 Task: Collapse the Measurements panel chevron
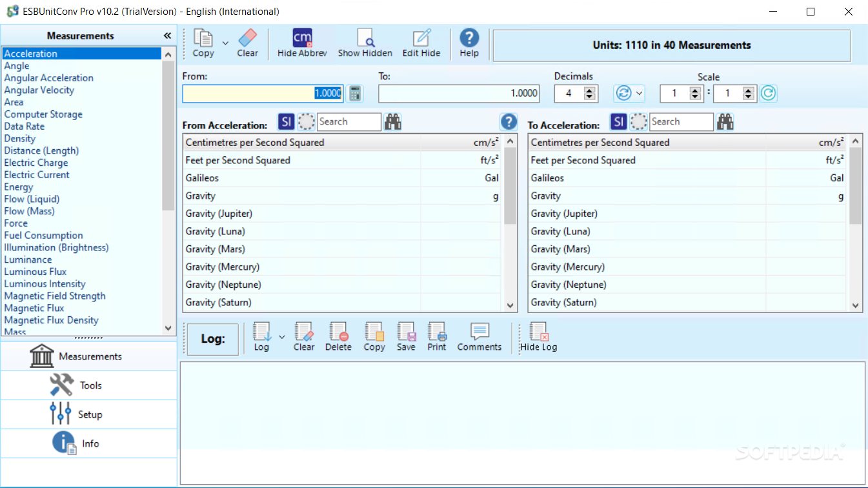167,36
